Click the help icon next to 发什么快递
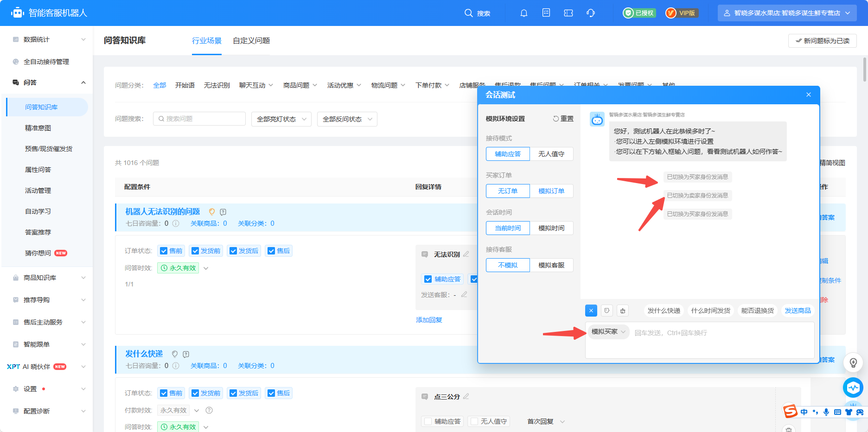868x432 pixels. pos(186,354)
